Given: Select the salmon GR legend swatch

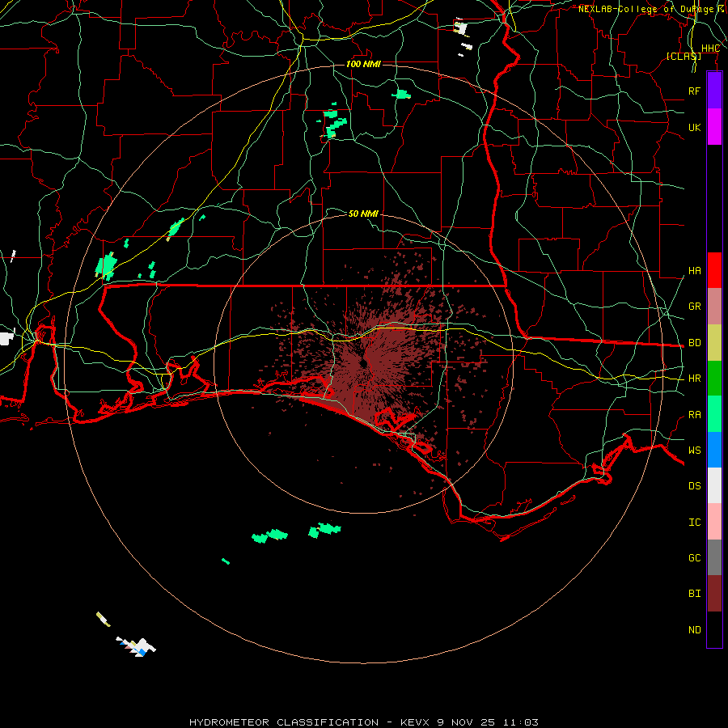Looking at the screenshot, I should pyautogui.click(x=714, y=307).
